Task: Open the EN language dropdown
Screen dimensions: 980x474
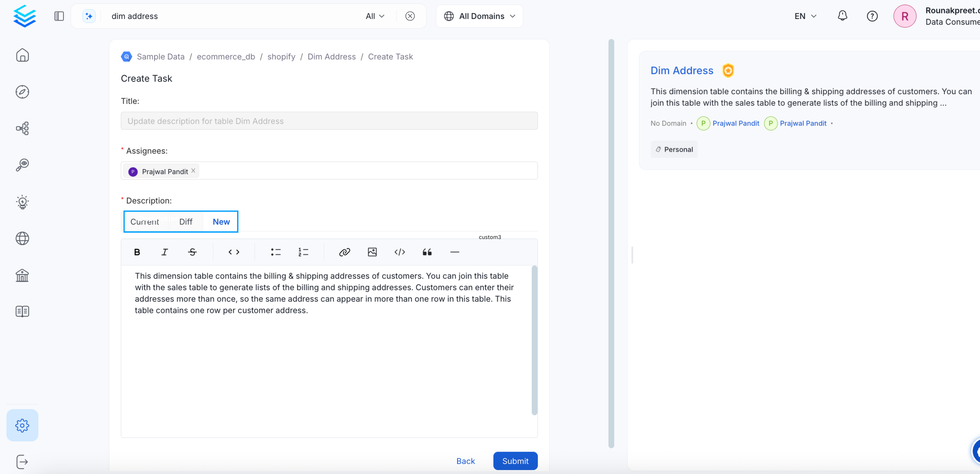Action: [804, 16]
